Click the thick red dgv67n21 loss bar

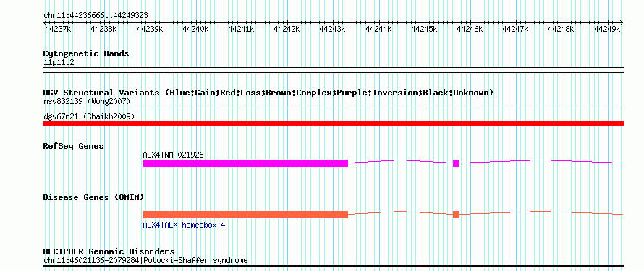(333, 124)
